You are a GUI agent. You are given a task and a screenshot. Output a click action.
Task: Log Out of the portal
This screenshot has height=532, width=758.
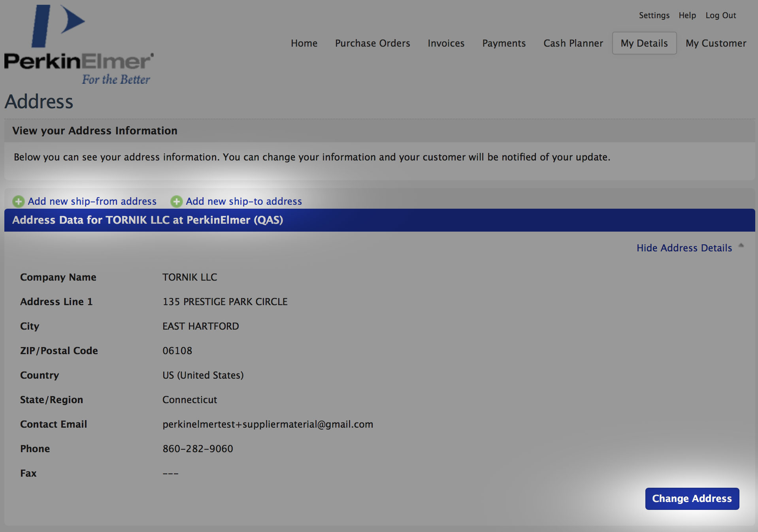tap(721, 15)
